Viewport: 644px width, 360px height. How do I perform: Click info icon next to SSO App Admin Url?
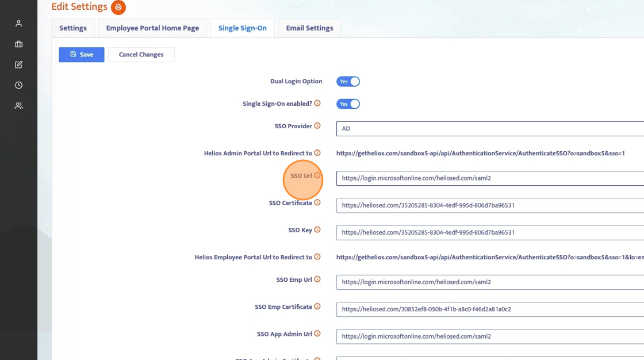point(317,334)
